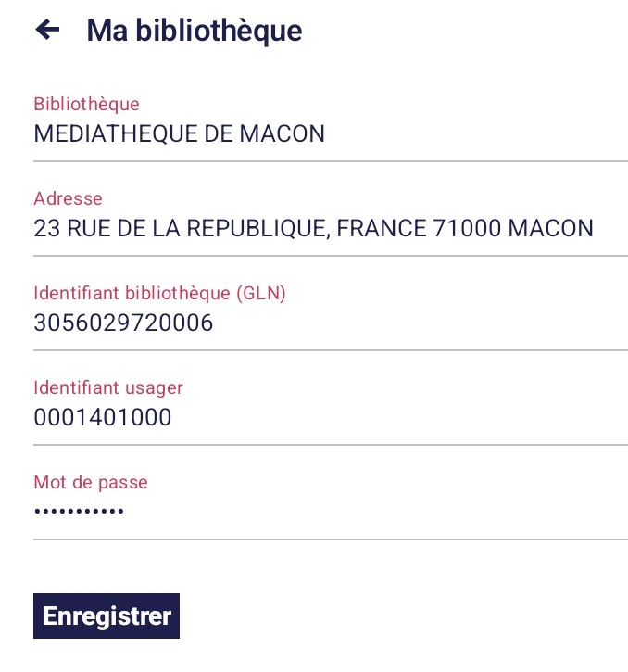Select the Adresse input field text
The height and width of the screenshot is (672, 628).
(313, 228)
